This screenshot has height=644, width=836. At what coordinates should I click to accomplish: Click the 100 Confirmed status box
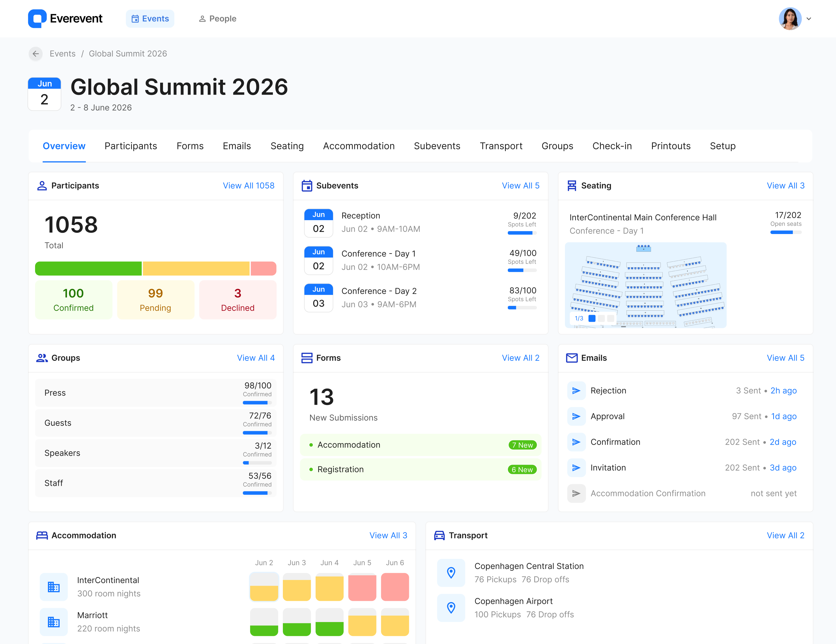[74, 300]
